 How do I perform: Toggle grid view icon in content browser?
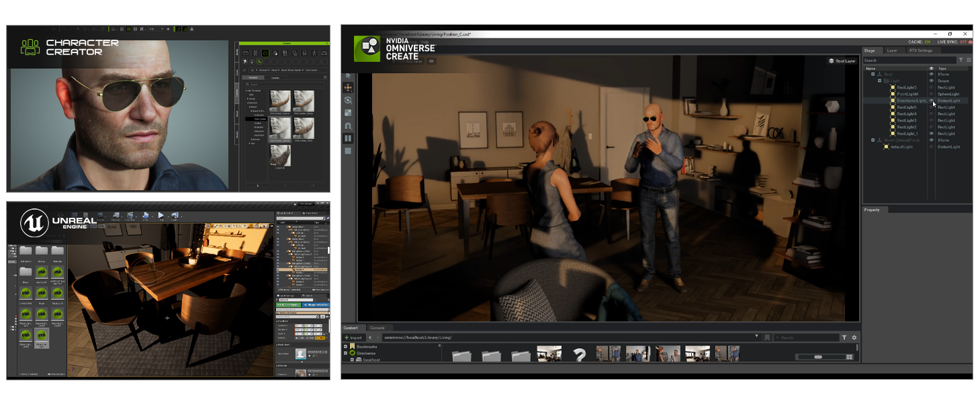[x=850, y=357]
